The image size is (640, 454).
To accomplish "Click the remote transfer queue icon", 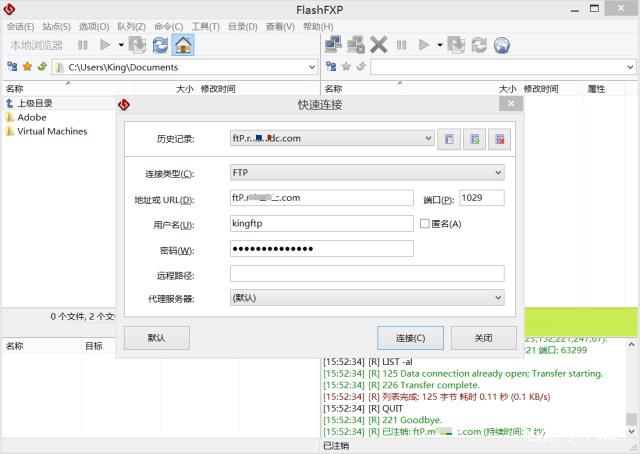I will 456,45.
